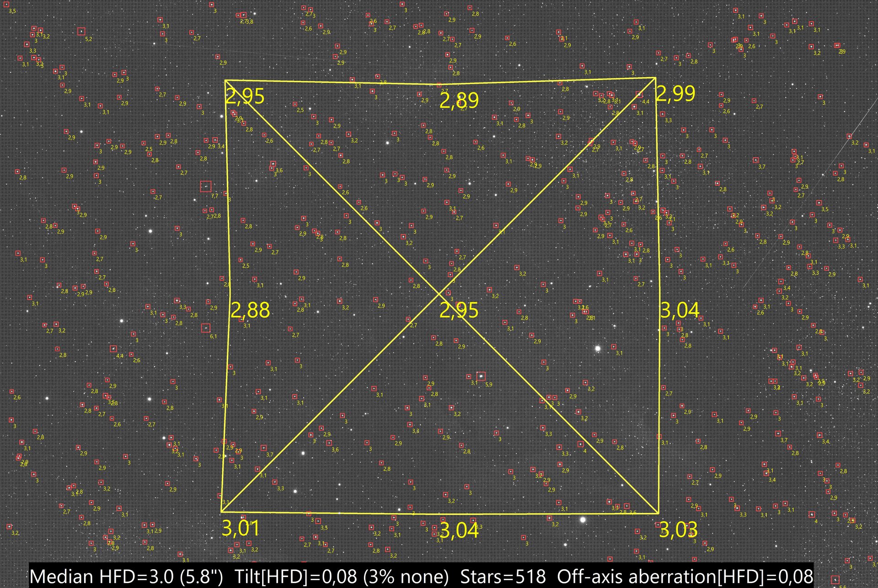Click the large yellow 3,03 corner value

pyautogui.click(x=678, y=530)
